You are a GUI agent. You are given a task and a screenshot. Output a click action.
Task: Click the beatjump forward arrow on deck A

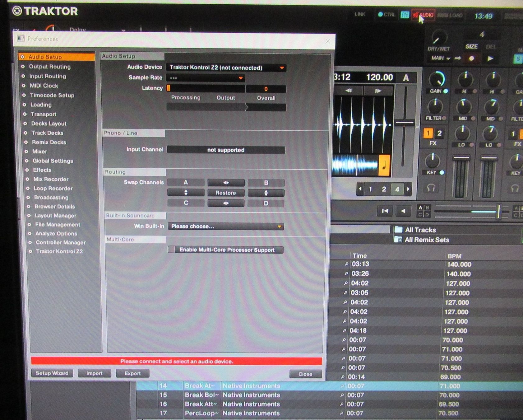[378, 91]
